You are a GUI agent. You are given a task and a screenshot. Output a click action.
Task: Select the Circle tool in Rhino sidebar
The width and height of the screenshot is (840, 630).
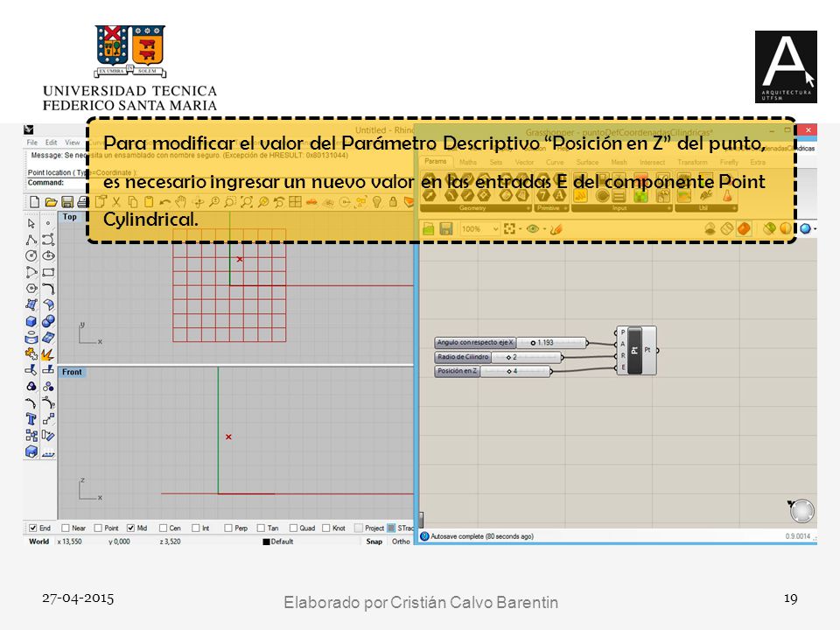coord(31,255)
